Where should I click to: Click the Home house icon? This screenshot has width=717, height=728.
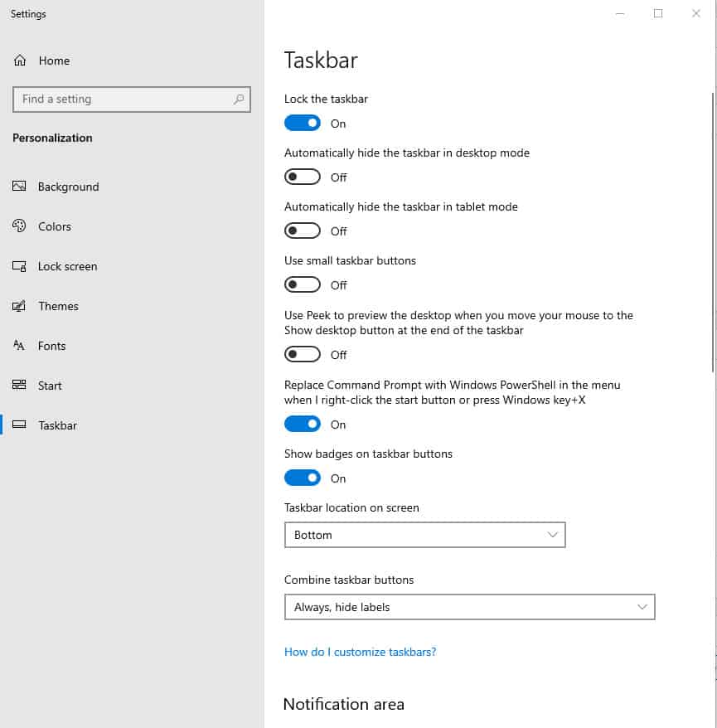20,61
